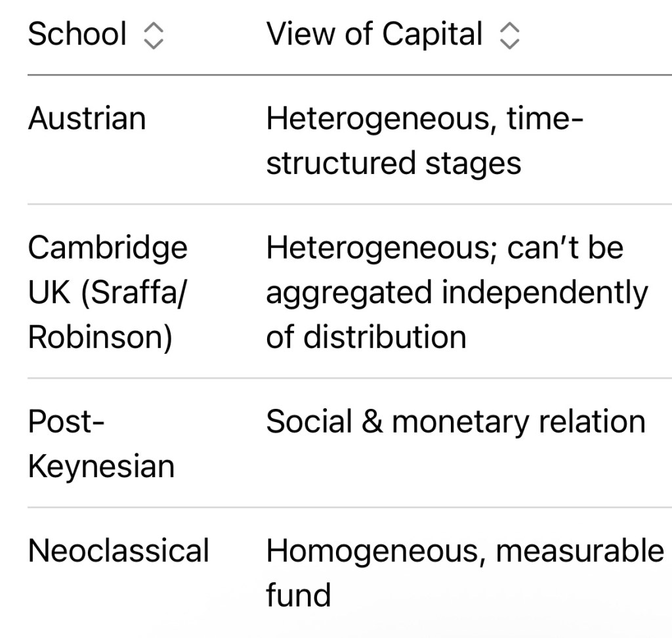
Task: Click the "Post-" text in School column
Action: pyautogui.click(x=66, y=421)
